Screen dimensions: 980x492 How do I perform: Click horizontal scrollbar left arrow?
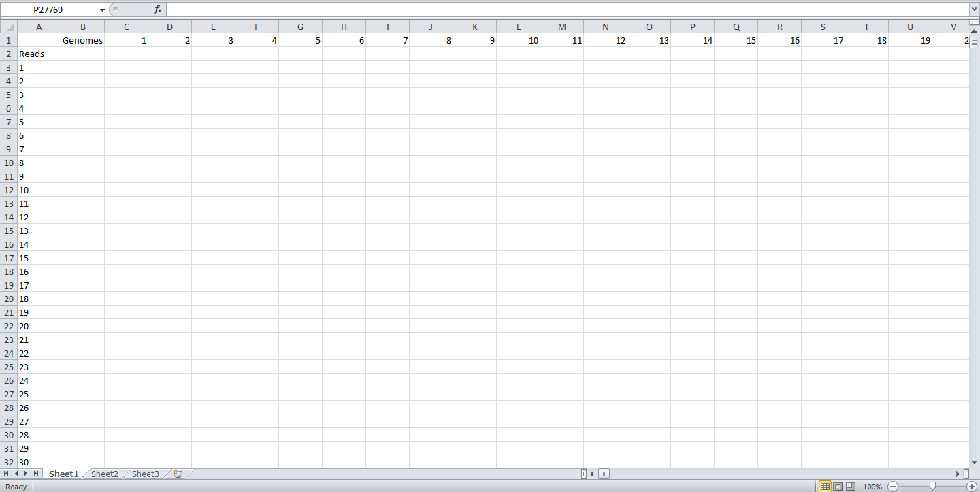tap(592, 474)
